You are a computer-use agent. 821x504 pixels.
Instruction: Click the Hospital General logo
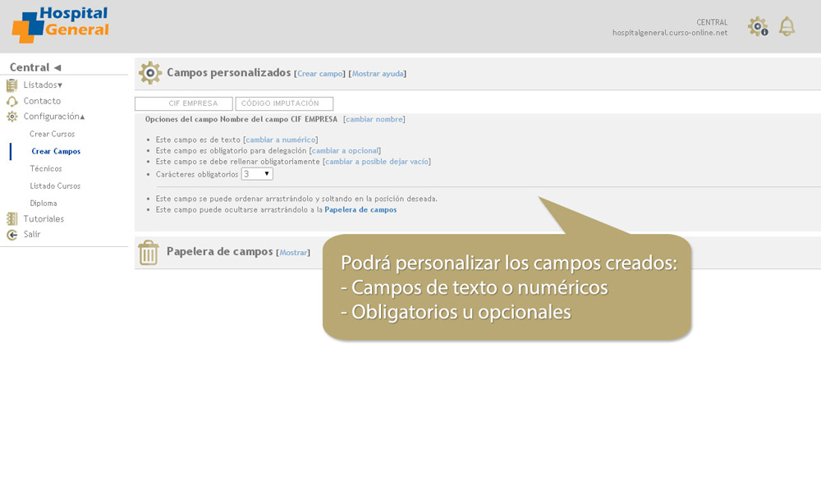(60, 25)
